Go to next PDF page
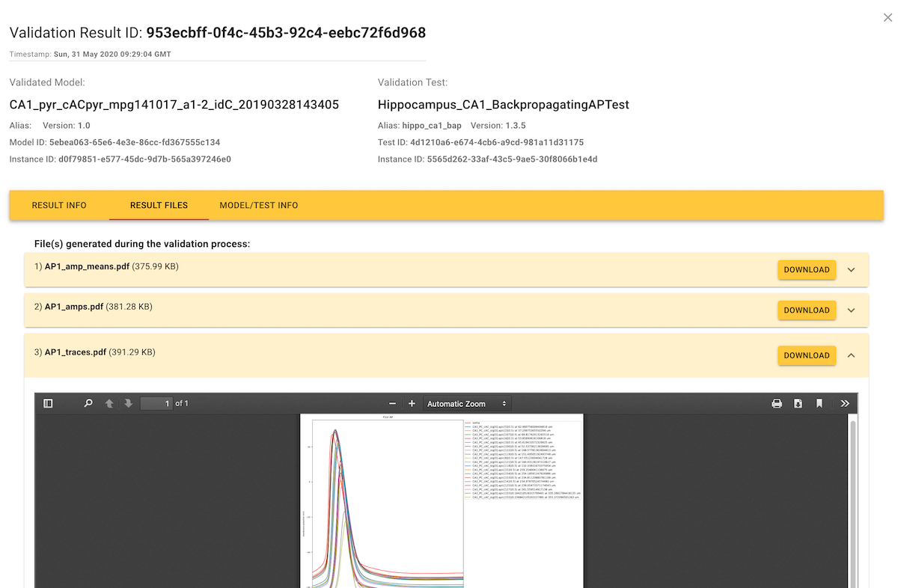Viewport: 898px width, 588px height. click(x=129, y=403)
